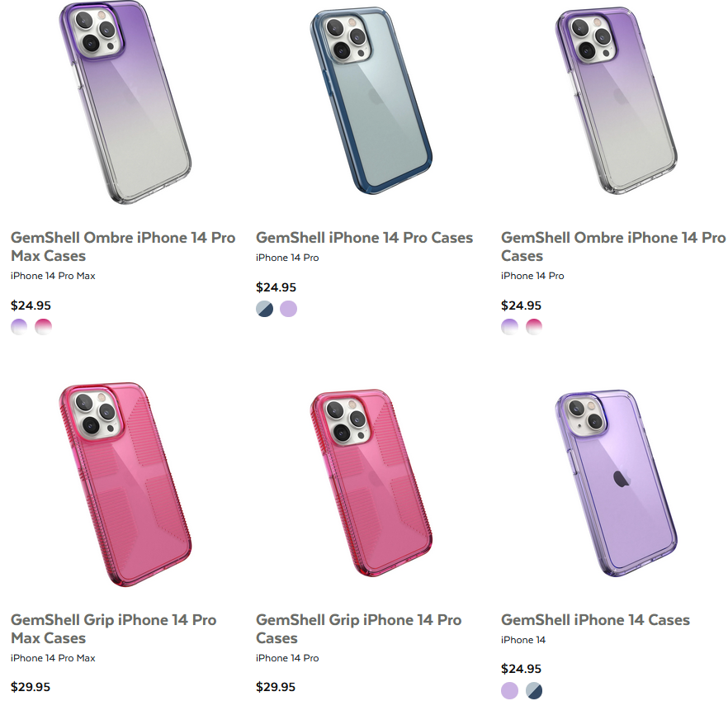Choose the pink swatch under GemShell Ombre iPhone 14 Pro Cases
This screenshot has height=701, width=728.
tap(534, 327)
